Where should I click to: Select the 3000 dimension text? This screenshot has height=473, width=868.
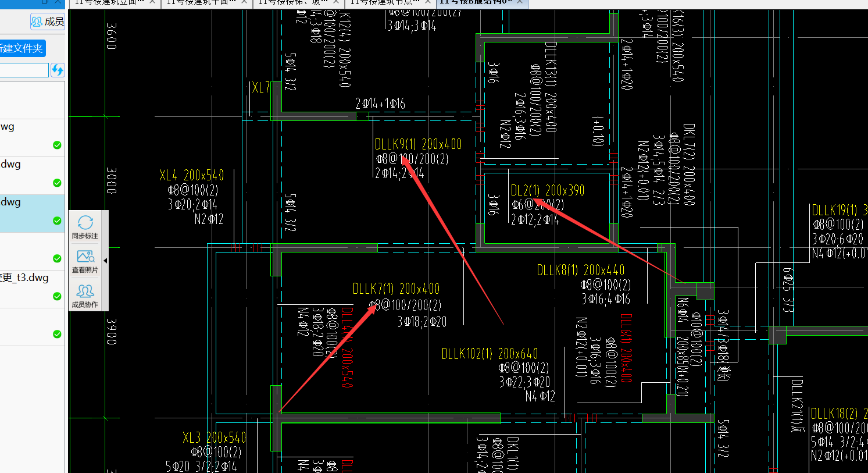pos(112,181)
